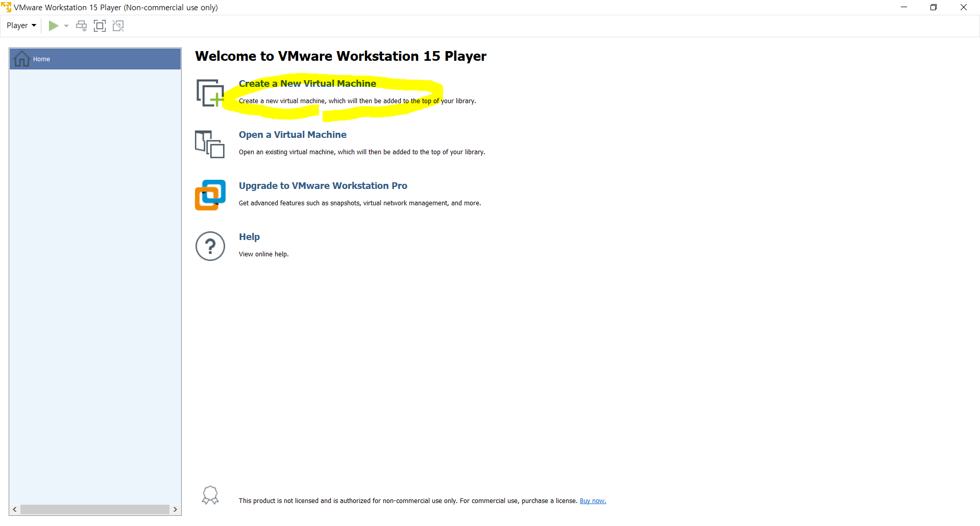This screenshot has width=980, height=526.
Task: Click Create a New Virtual Machine link
Action: pos(307,84)
